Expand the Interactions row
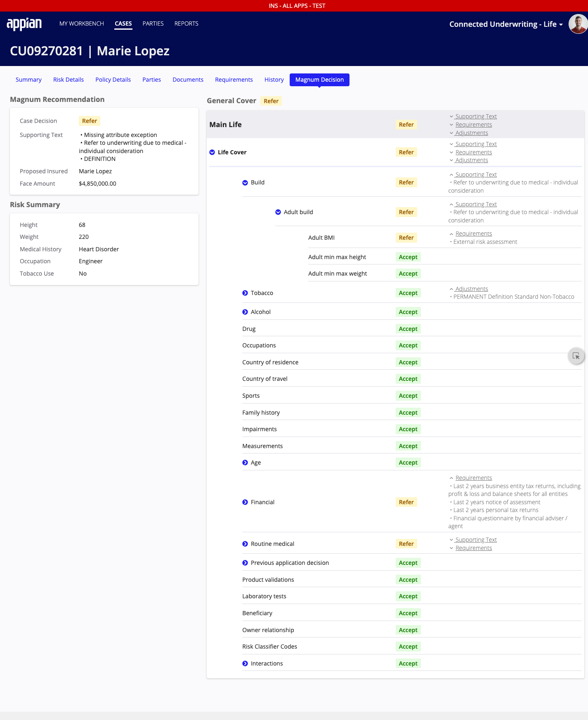 coord(245,663)
